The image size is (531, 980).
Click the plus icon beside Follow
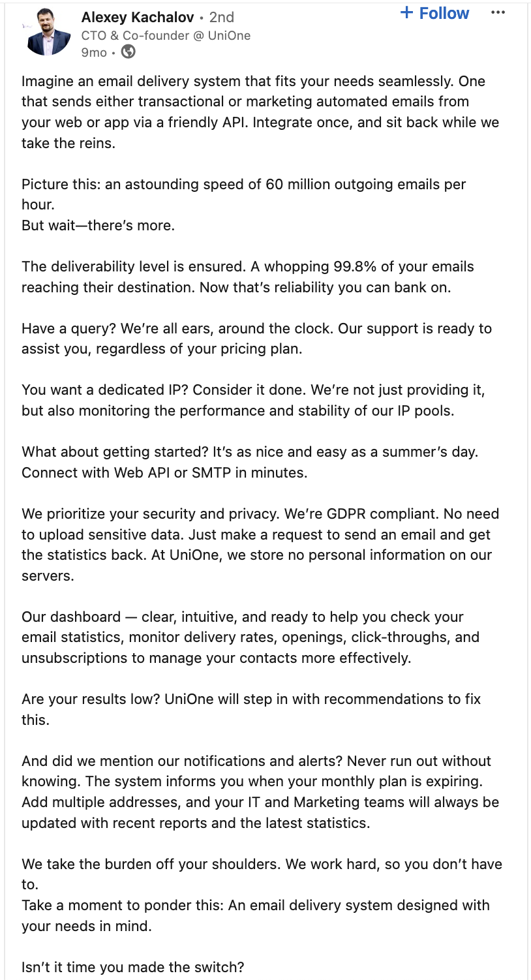(x=406, y=12)
